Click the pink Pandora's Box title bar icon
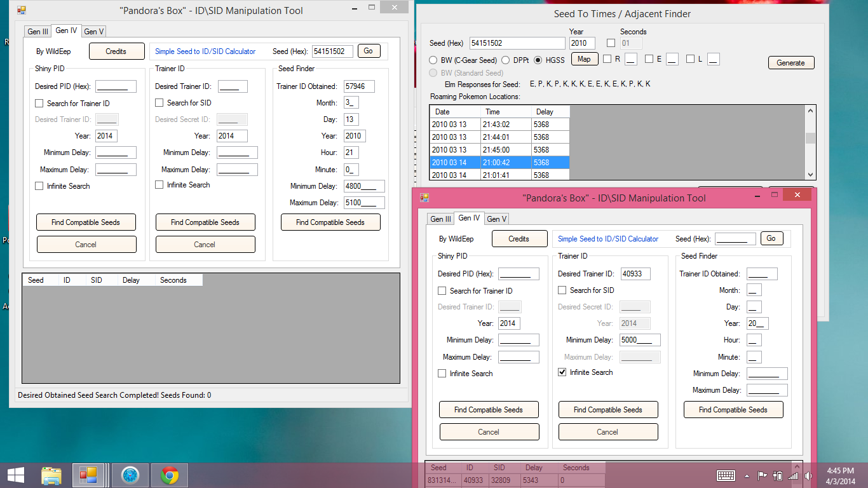Viewport: 868px width, 488px height. [x=424, y=198]
